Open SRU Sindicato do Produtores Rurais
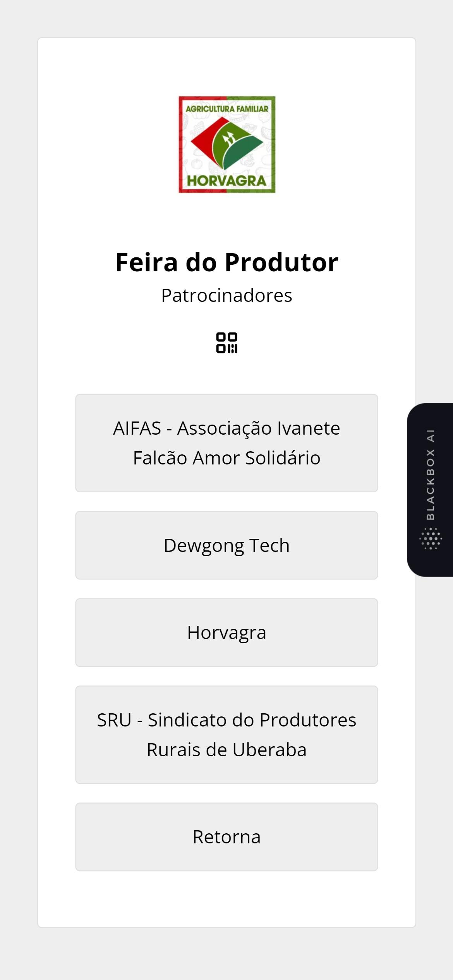 [x=226, y=735]
